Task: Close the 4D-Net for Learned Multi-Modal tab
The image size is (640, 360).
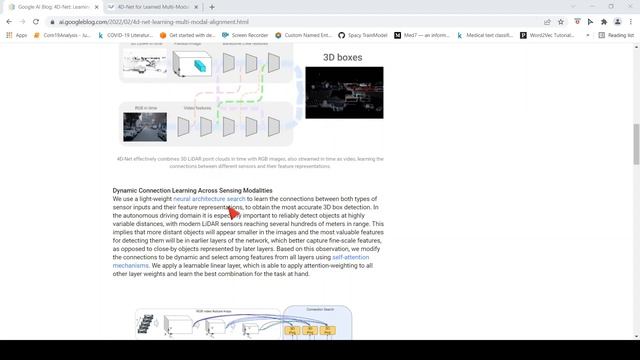Action: pyautogui.click(x=196, y=7)
